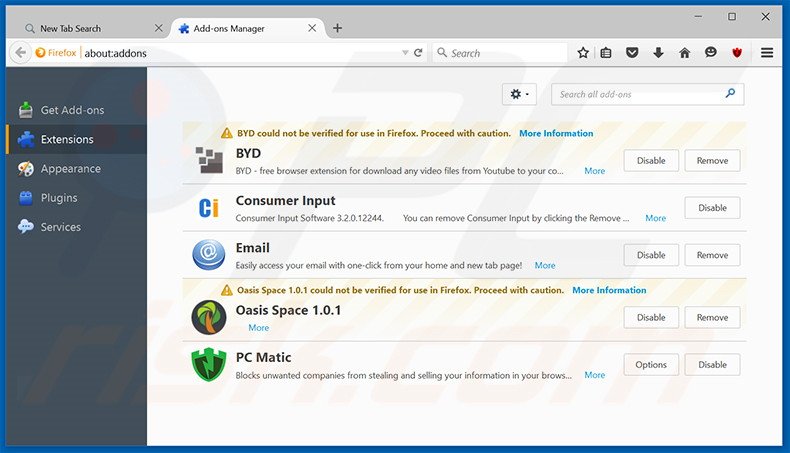Click the BYD extension icon

click(209, 160)
